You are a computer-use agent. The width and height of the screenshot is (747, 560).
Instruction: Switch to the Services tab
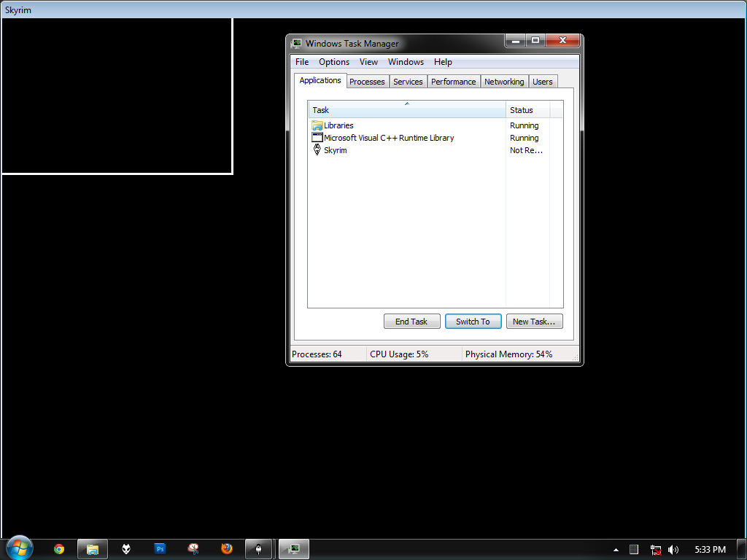coord(408,82)
